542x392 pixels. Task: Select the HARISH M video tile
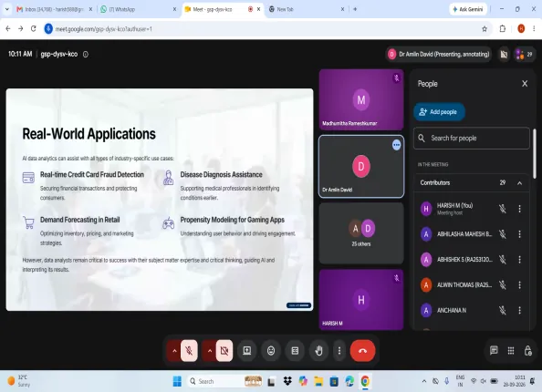coord(361,300)
